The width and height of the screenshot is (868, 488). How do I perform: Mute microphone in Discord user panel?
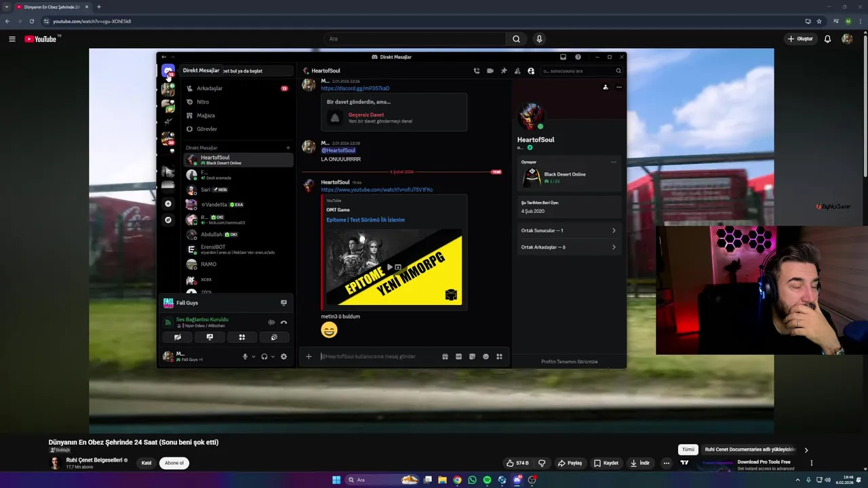click(245, 357)
